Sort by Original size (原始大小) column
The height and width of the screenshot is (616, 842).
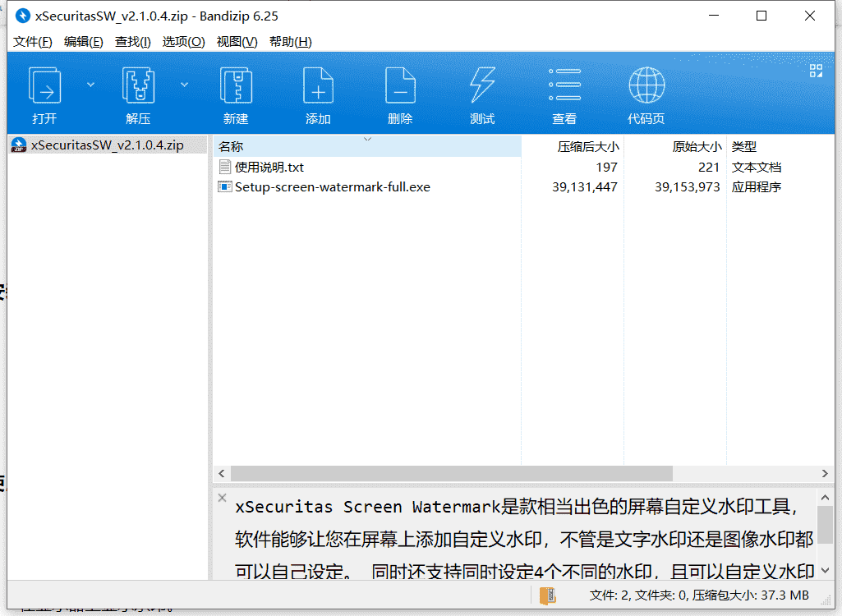675,147
